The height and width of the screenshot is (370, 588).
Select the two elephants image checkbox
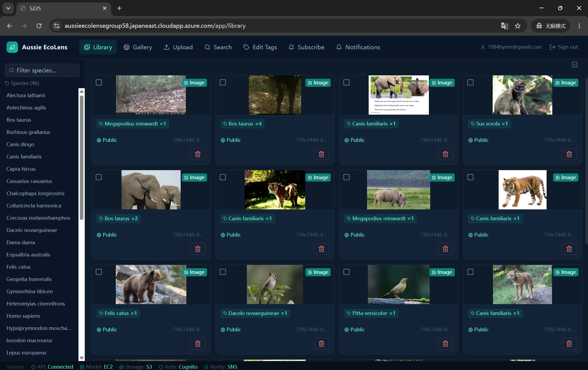click(99, 177)
